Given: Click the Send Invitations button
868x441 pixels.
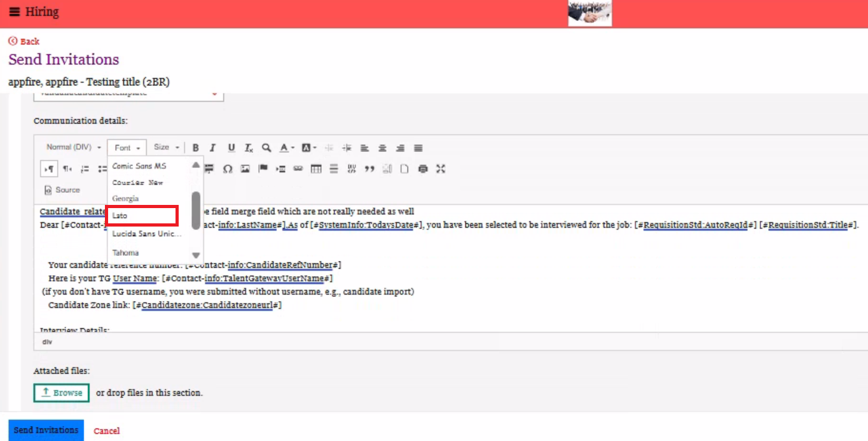Looking at the screenshot, I should click(x=46, y=430).
